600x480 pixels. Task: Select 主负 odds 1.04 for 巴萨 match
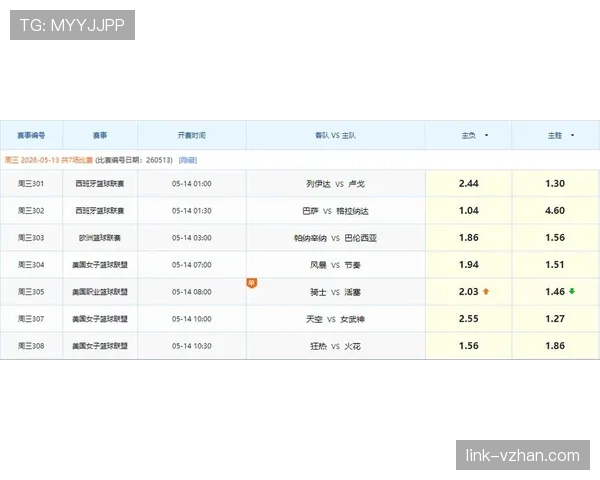click(469, 211)
